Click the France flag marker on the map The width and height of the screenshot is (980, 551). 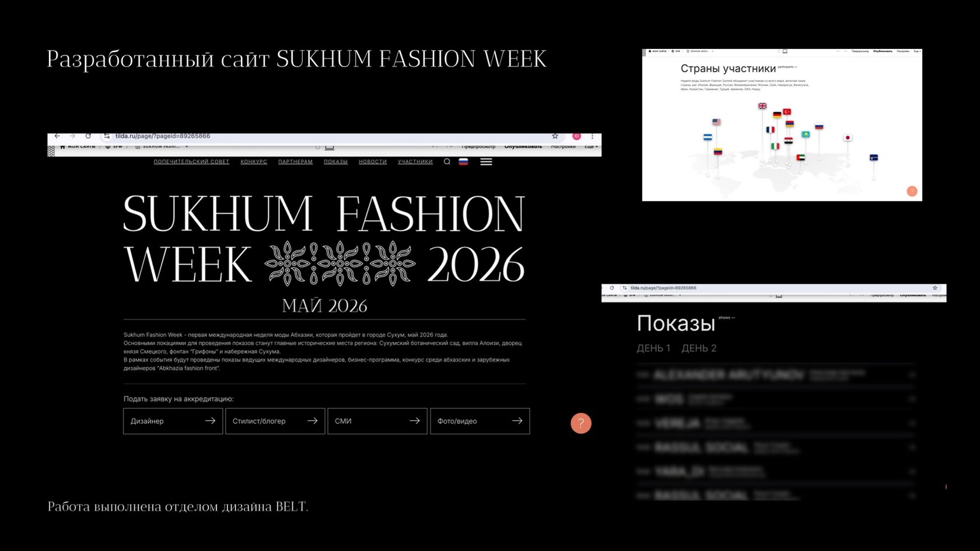point(771,130)
